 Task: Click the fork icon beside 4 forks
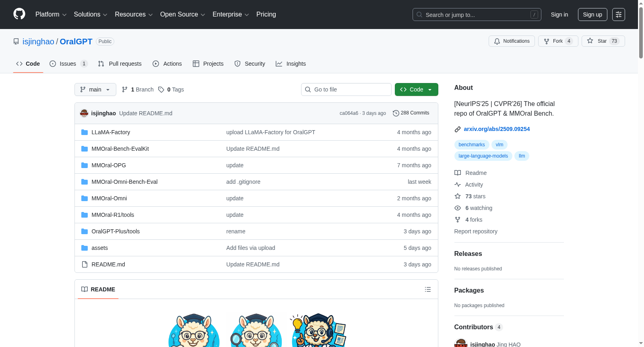(458, 220)
